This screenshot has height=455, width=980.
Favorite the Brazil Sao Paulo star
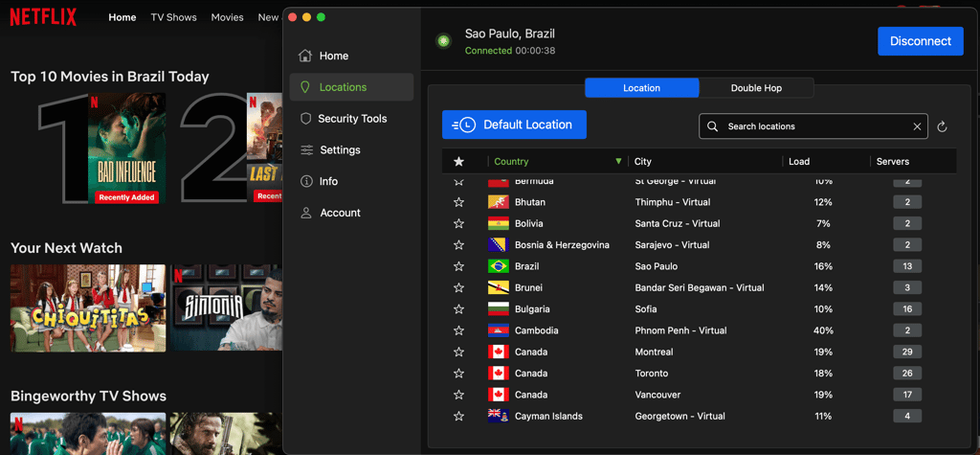pyautogui.click(x=458, y=266)
